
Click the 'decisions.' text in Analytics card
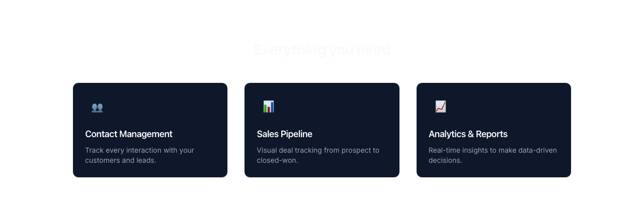tap(445, 160)
